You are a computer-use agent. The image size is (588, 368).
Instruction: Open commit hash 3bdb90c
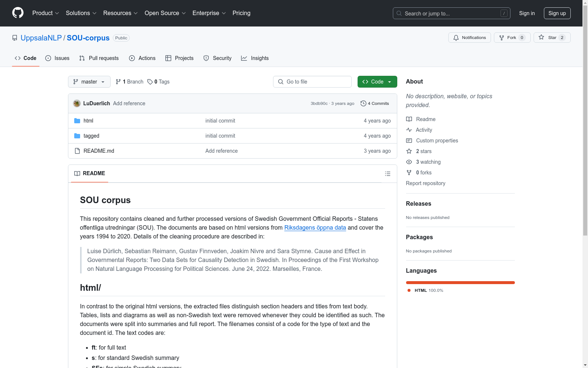click(319, 103)
